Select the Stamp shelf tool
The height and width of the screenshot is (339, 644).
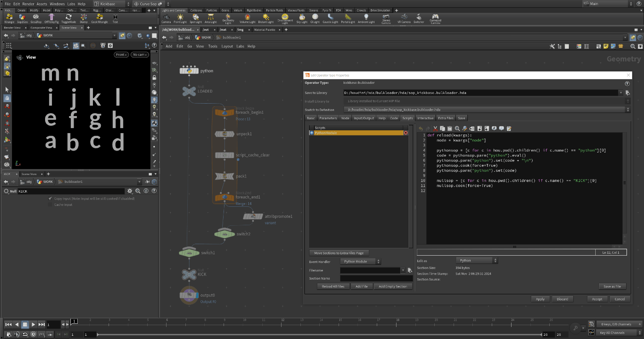(84, 18)
